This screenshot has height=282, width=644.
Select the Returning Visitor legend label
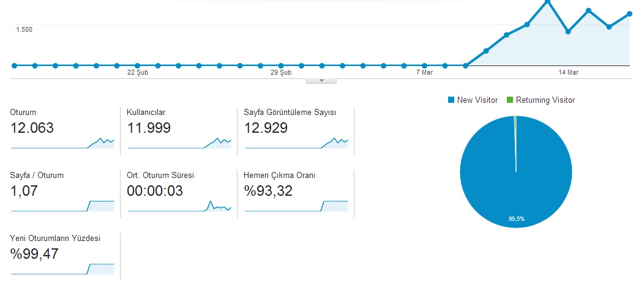tap(545, 100)
